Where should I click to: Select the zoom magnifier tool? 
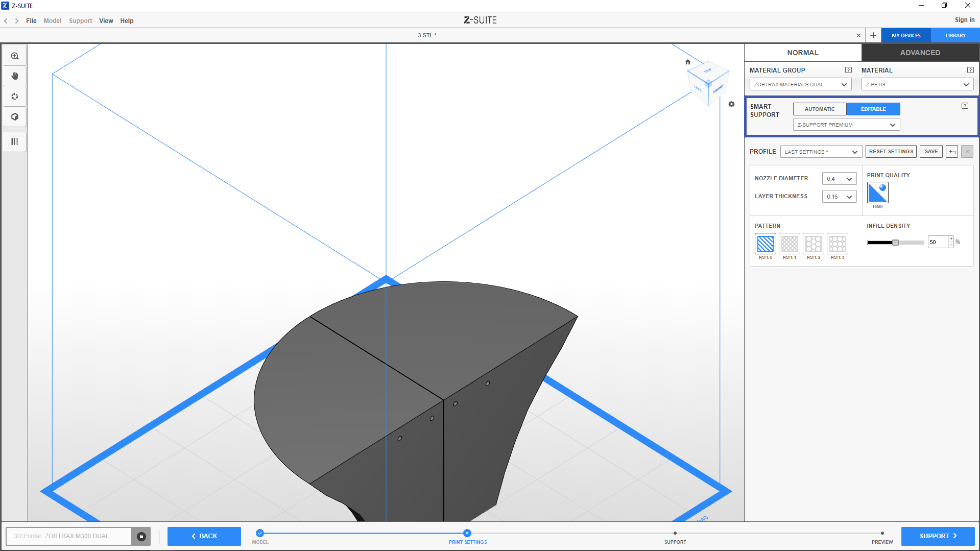[15, 56]
